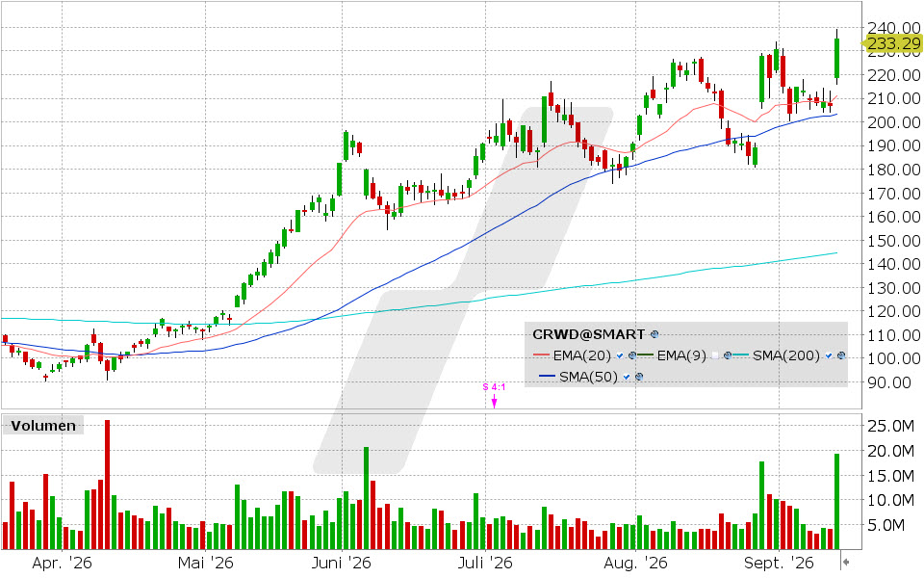Viewport: 924px width, 578px height.
Task: Click the 120.00 price axis label
Action: [894, 311]
